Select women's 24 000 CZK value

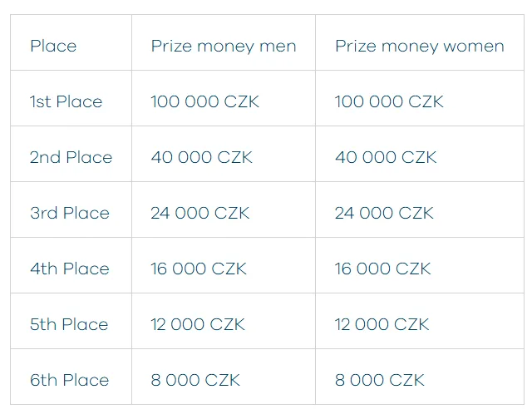click(x=384, y=213)
